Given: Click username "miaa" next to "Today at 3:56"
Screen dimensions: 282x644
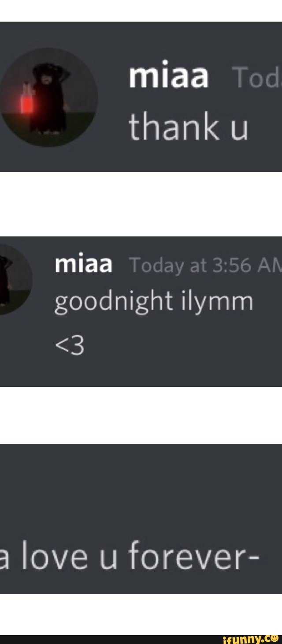Looking at the screenshot, I should tap(84, 265).
